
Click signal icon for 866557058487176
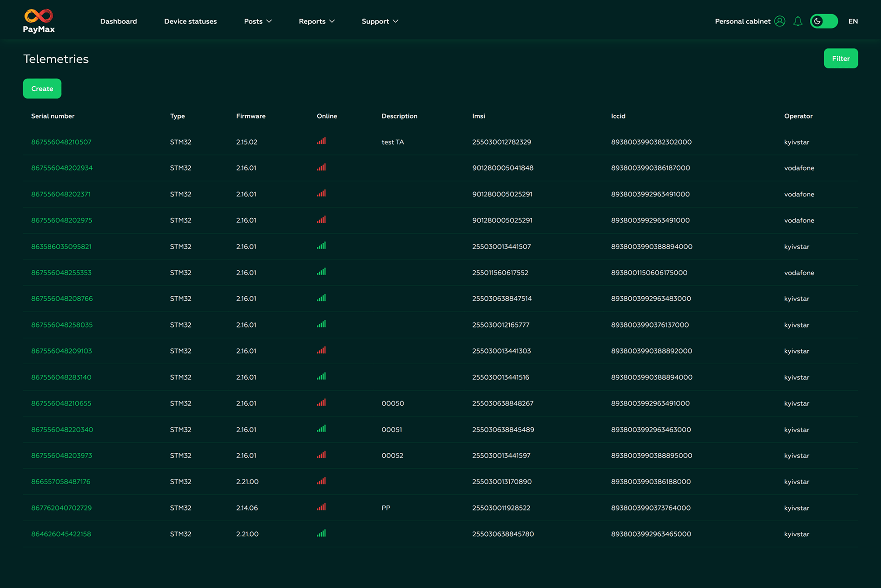[321, 481]
